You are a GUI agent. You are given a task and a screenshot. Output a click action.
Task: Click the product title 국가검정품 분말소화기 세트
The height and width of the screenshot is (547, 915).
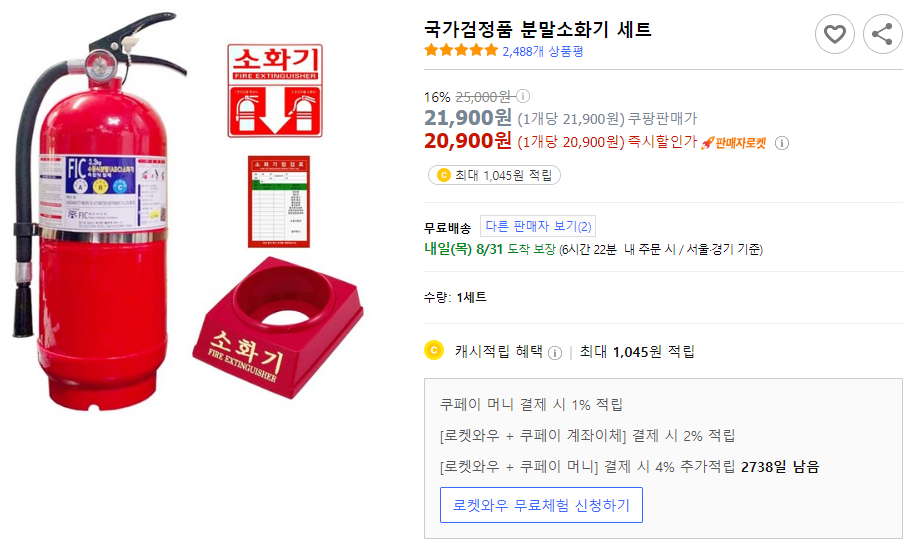click(x=537, y=29)
